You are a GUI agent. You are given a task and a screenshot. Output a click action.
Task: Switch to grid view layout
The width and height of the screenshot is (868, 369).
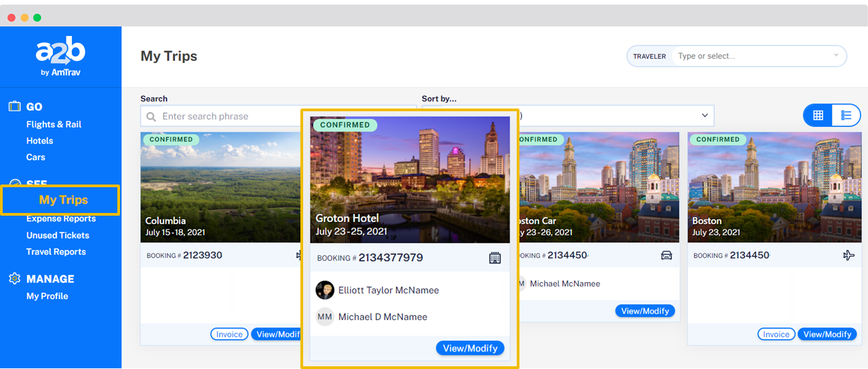(818, 115)
